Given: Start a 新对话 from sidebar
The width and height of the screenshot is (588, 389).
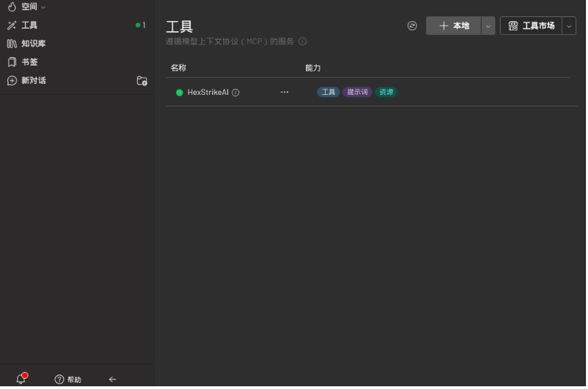Looking at the screenshot, I should tap(33, 81).
